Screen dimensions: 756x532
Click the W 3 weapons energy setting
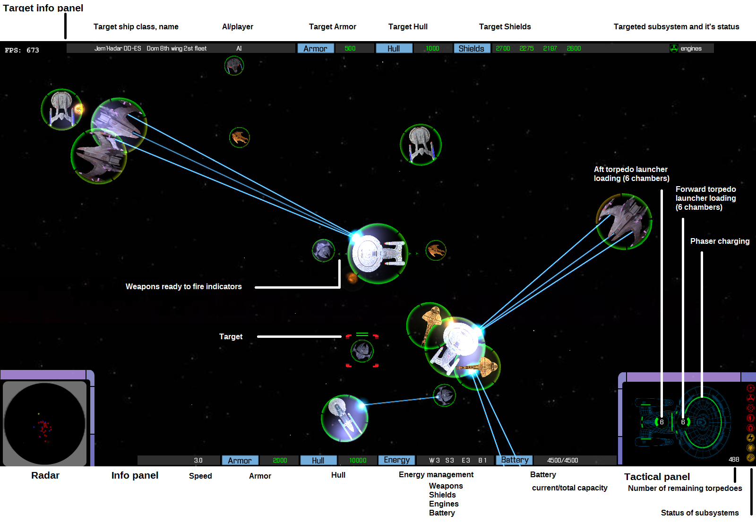pos(434,460)
